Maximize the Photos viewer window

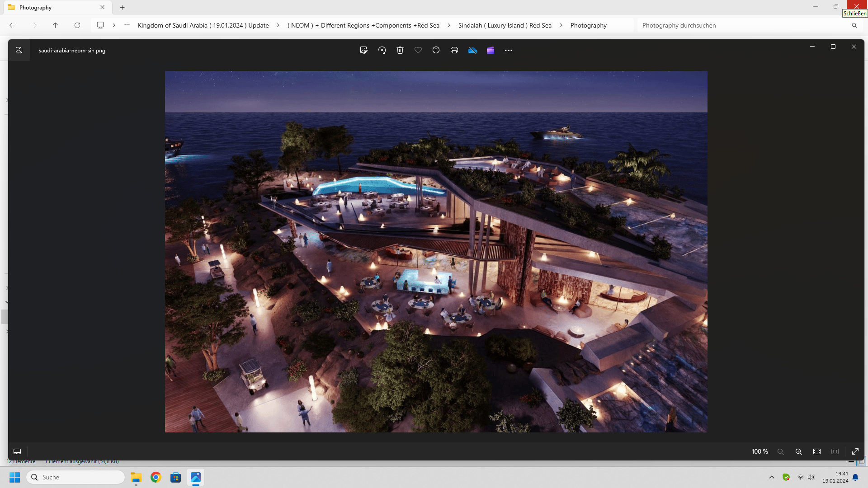pos(833,47)
